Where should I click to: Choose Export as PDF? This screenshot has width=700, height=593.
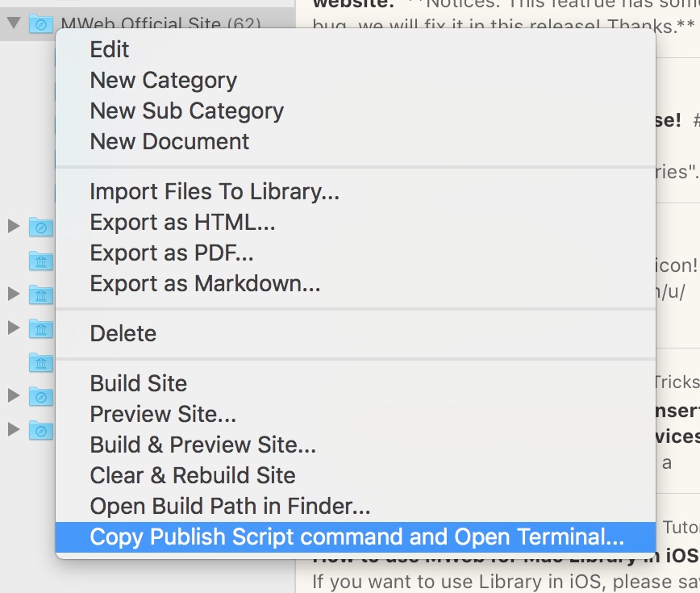click(x=172, y=253)
